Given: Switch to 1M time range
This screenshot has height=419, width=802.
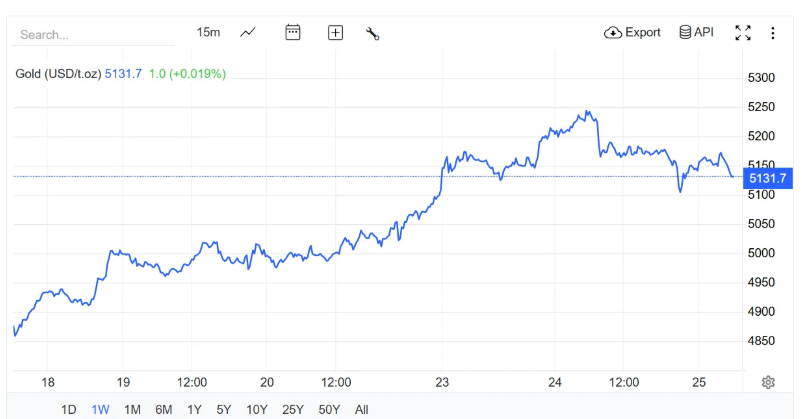Looking at the screenshot, I should pos(132,409).
